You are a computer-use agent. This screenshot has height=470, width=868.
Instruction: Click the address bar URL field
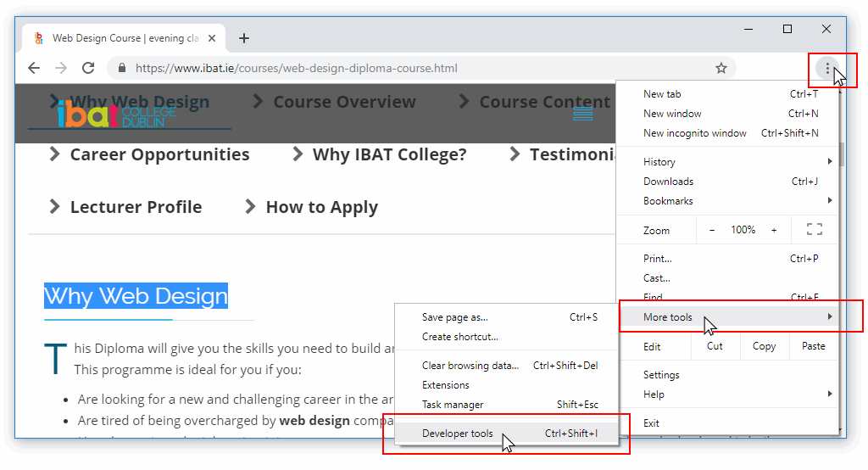click(381, 68)
